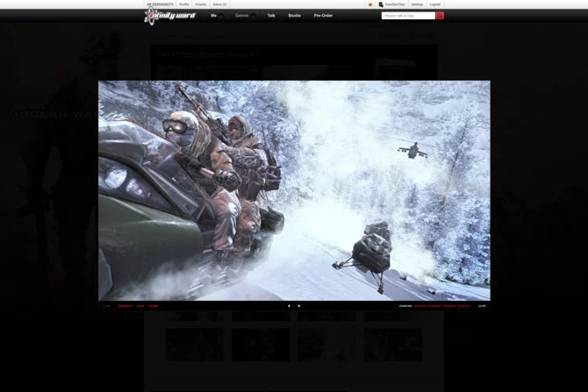The image size is (588, 392).
Task: Focus the site search field
Action: pyautogui.click(x=408, y=16)
